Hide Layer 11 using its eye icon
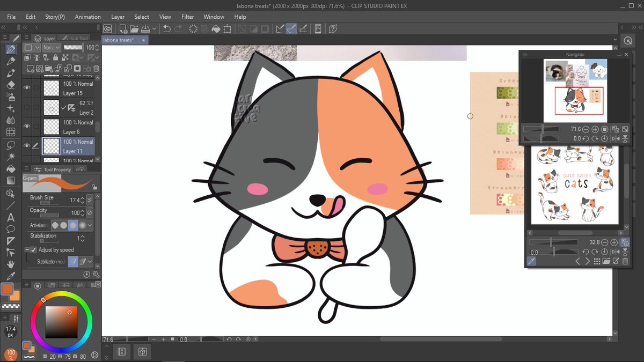644x362 pixels. point(27,145)
